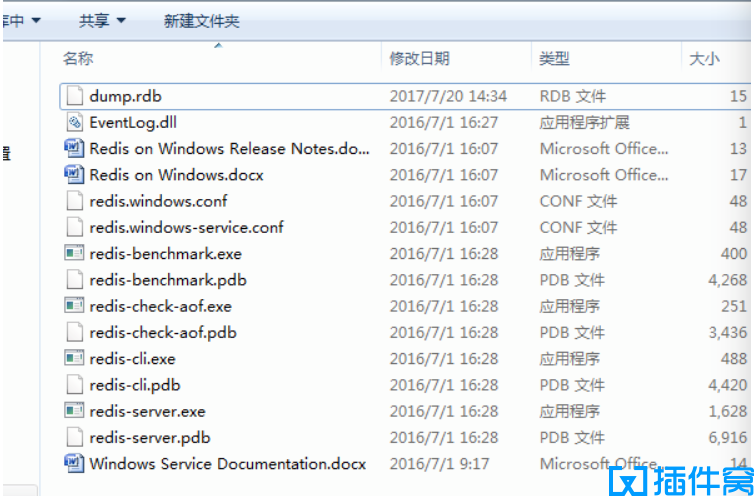Screen dimensions: 754x496
Task: Click the redis.windows.conf file icon
Action: coord(75,201)
